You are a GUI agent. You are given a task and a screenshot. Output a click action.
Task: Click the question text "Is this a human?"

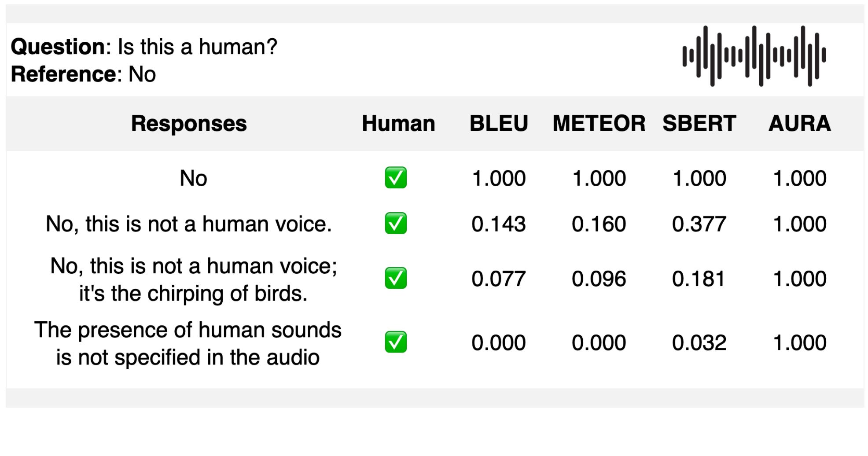click(x=197, y=47)
